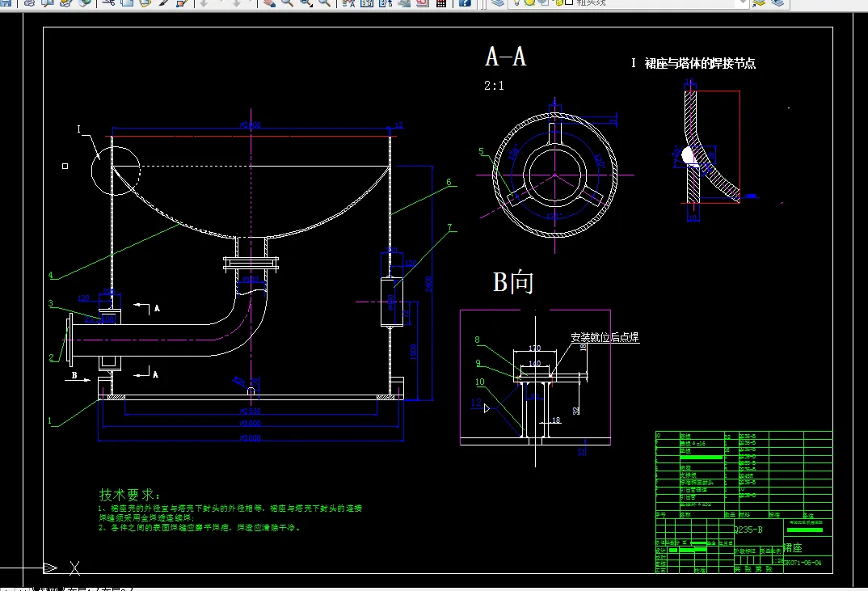Click Make Object's Layer Current icon
The height and width of the screenshot is (591, 868).
point(759,2)
